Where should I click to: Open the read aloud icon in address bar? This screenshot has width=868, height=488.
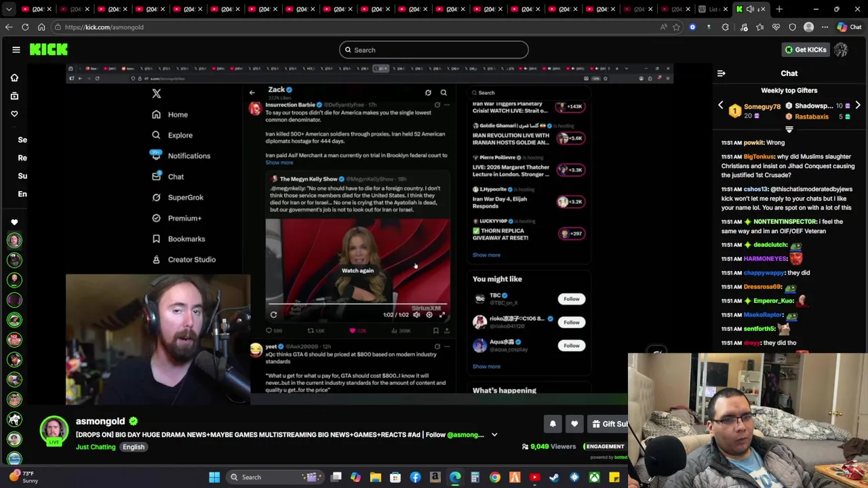coord(663,27)
